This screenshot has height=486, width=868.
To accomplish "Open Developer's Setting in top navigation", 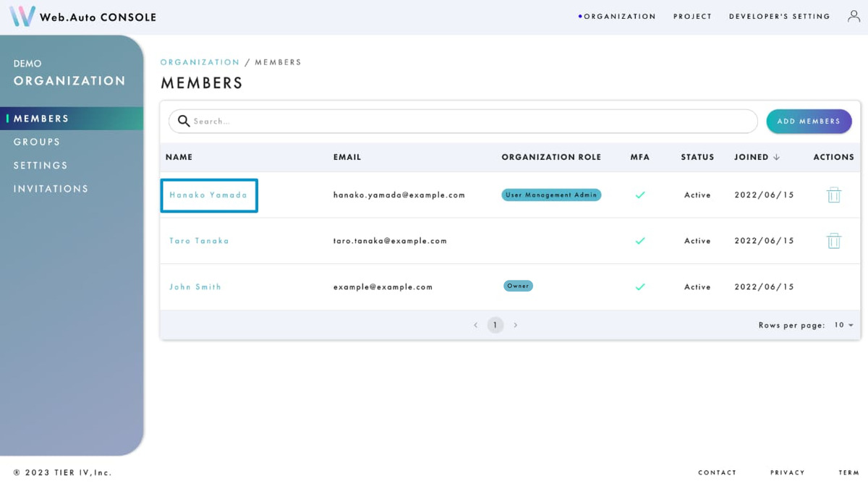I will point(780,16).
